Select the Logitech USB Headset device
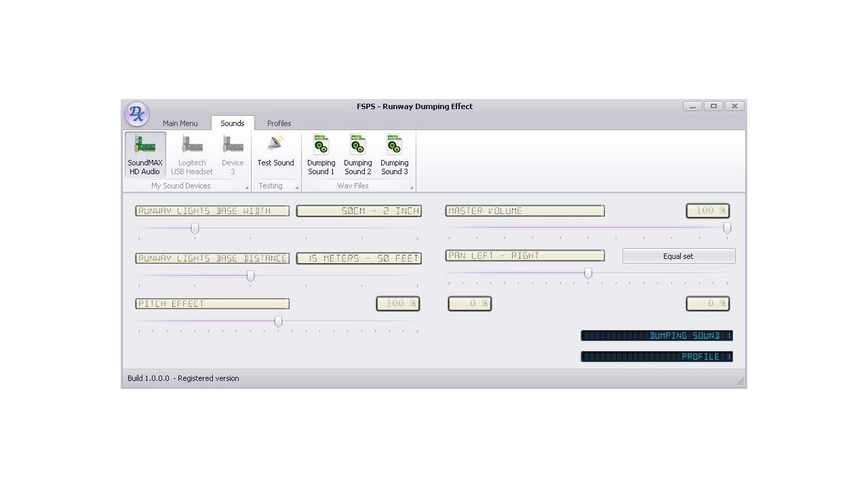The height and width of the screenshot is (488, 868). click(192, 155)
